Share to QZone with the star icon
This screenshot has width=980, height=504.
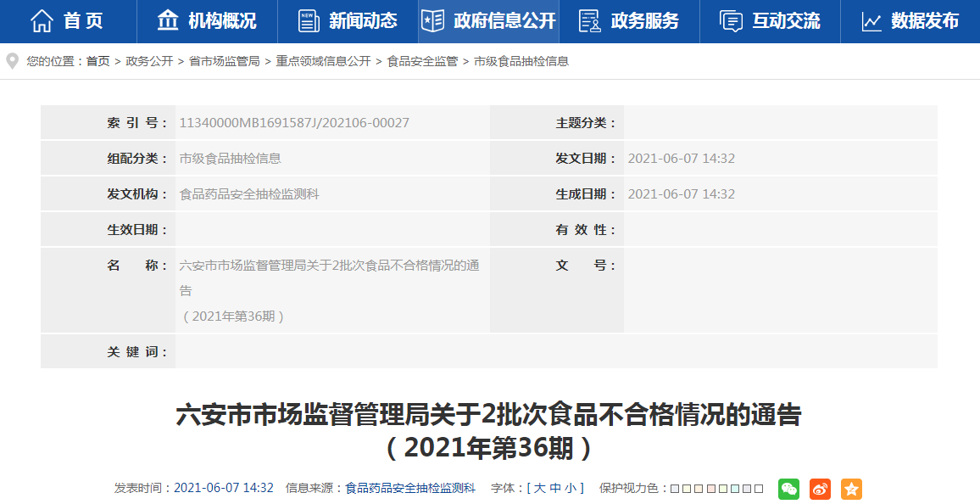pos(851,489)
